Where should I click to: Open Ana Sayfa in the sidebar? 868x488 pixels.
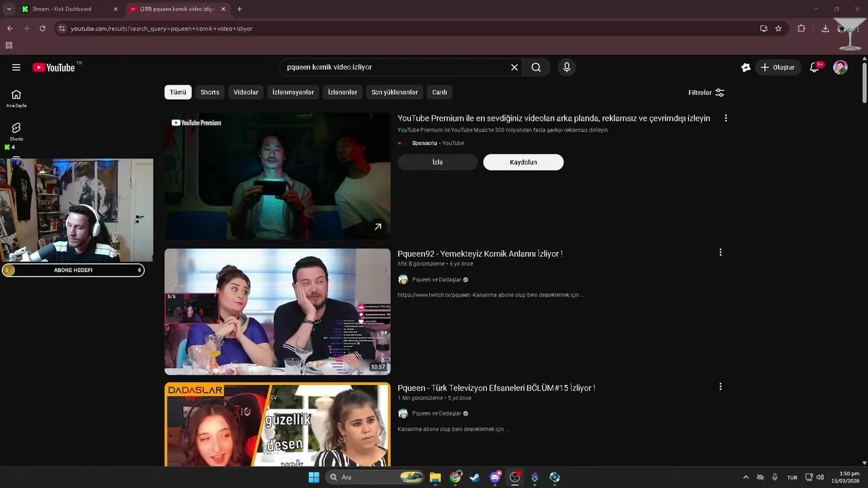pos(16,98)
